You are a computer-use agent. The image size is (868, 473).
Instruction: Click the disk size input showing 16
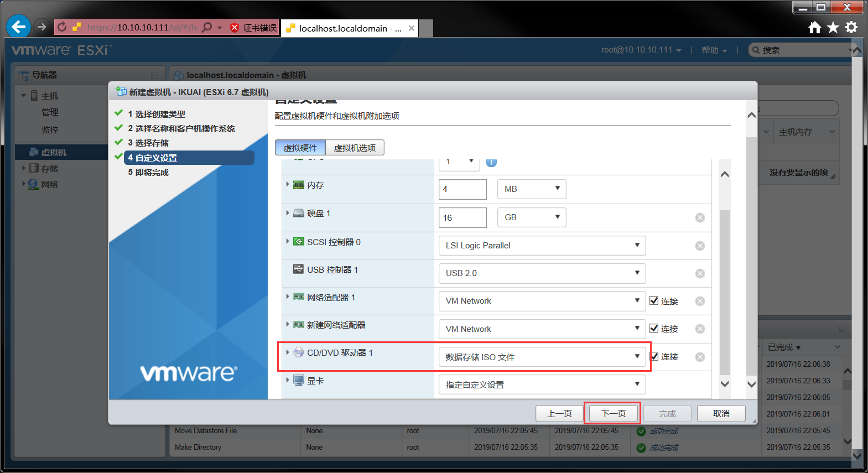[x=462, y=217]
